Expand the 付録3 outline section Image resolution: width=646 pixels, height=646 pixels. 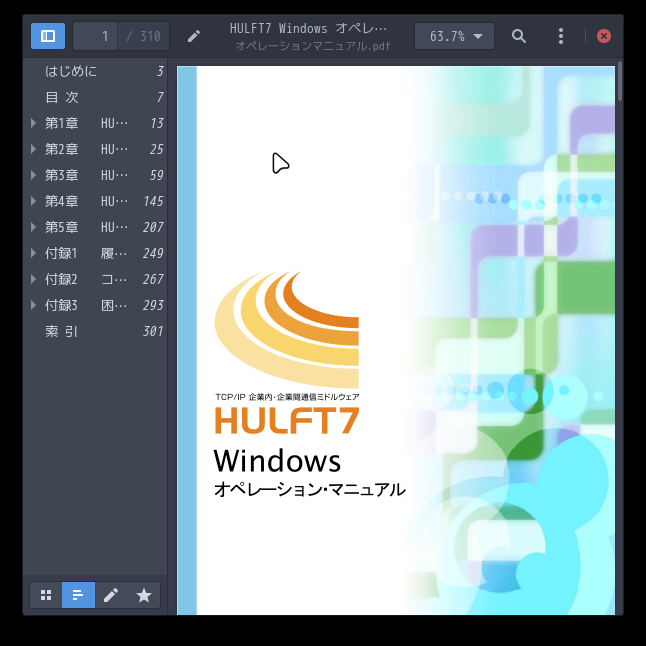tap(33, 305)
